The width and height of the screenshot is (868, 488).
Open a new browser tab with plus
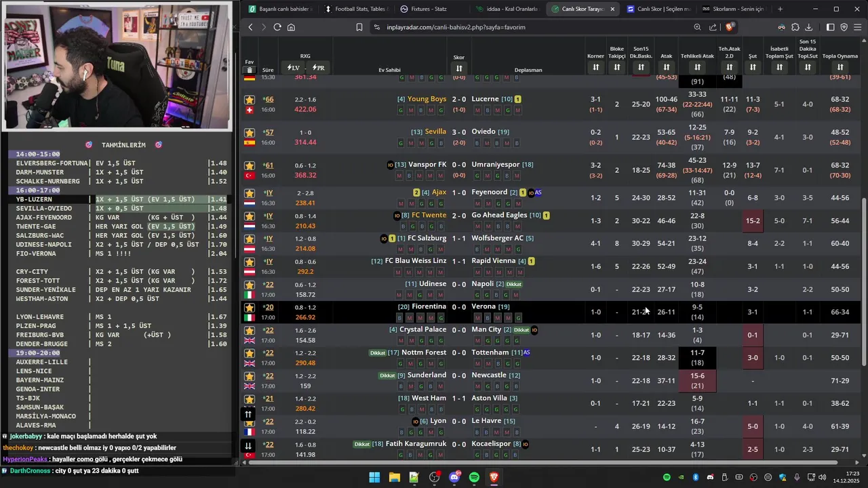(x=780, y=9)
